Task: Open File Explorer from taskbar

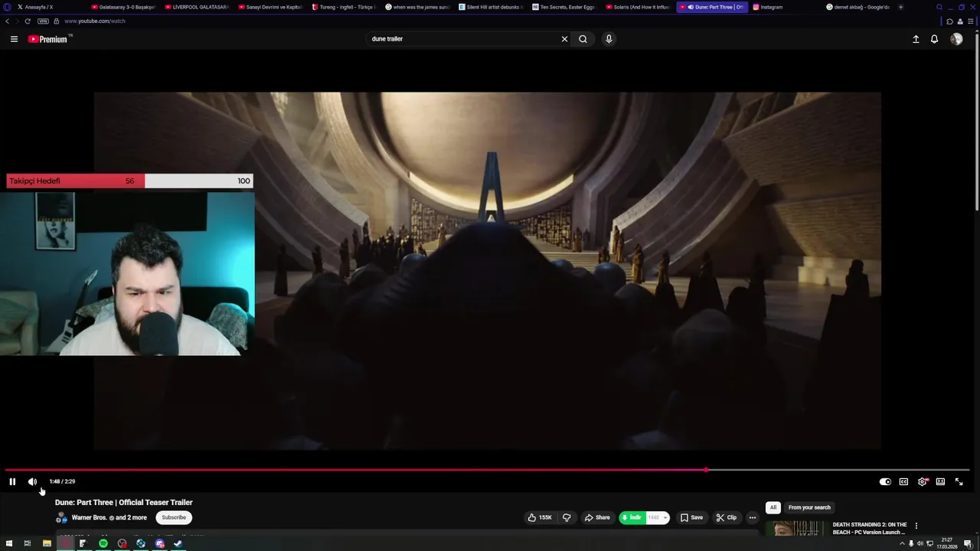Action: pyautogui.click(x=47, y=543)
